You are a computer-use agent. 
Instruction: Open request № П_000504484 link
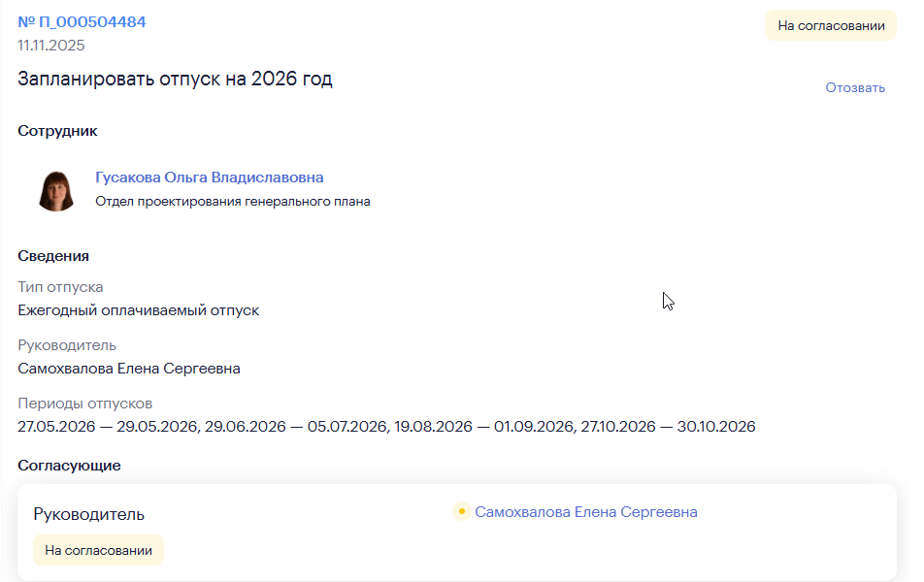(82, 21)
